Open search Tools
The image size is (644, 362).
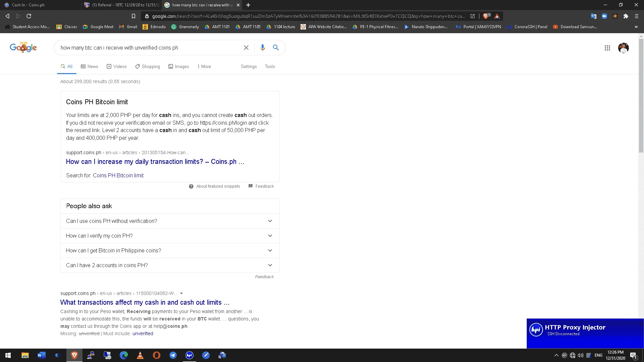pos(270,66)
